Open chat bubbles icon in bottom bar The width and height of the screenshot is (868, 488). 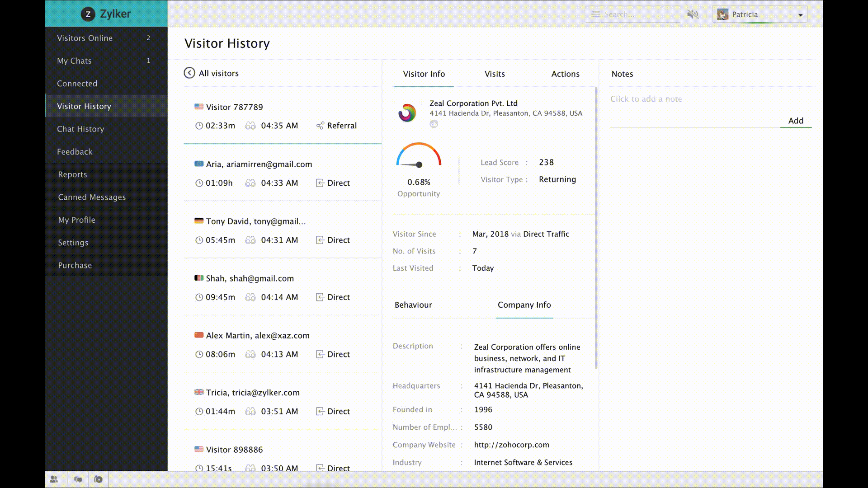pyautogui.click(x=78, y=479)
